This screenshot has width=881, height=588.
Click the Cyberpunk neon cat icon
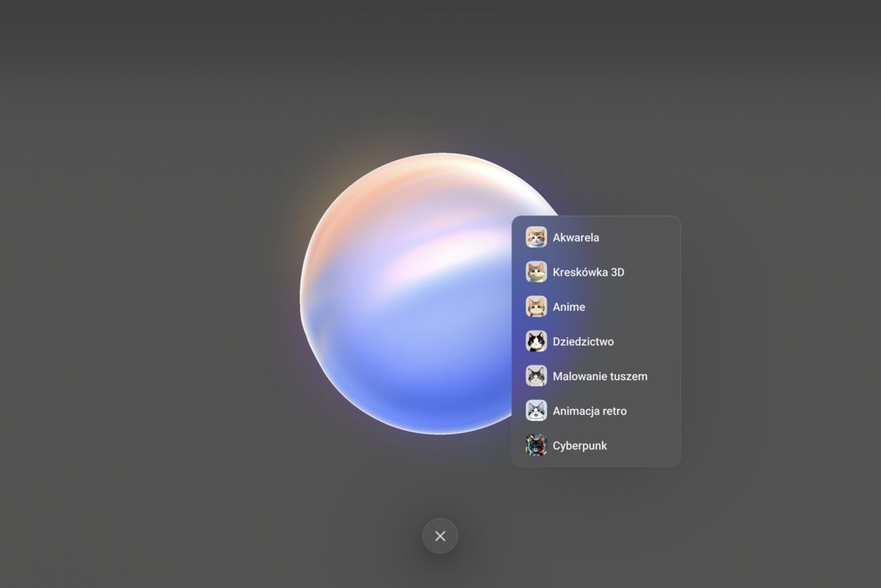[536, 445]
